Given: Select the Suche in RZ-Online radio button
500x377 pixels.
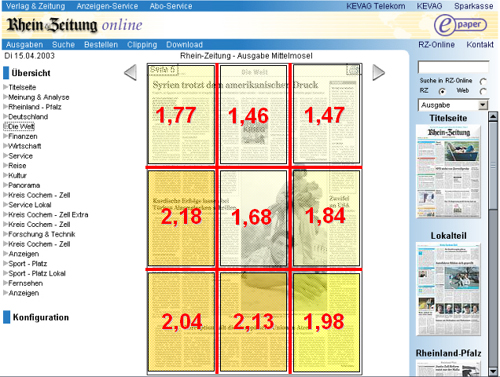Looking at the screenshot, I should 483,81.
